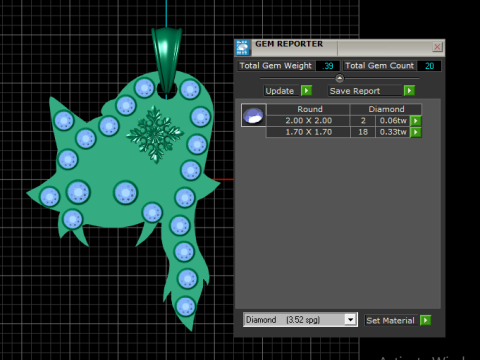Select the 1.70 X 1.70 size cell

coord(308,132)
